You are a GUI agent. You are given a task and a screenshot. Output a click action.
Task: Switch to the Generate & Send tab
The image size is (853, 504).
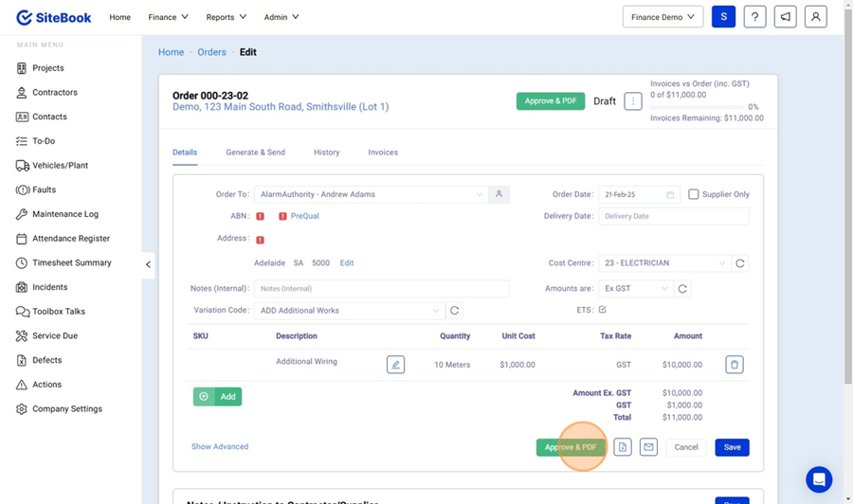(x=255, y=153)
